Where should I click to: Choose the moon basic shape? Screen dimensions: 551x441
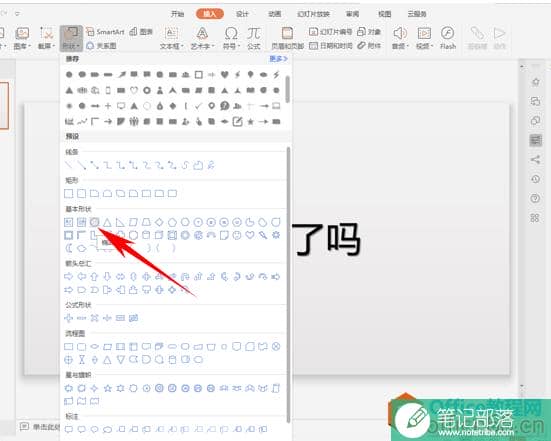[x=69, y=248]
